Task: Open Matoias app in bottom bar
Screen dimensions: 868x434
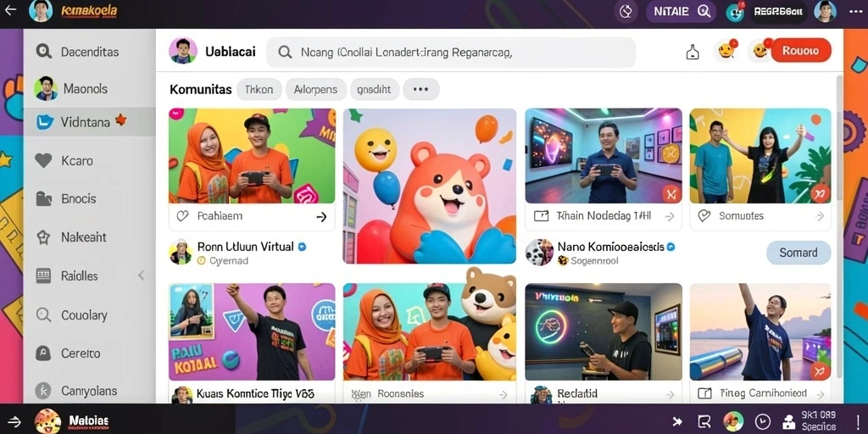Action: tap(72, 421)
